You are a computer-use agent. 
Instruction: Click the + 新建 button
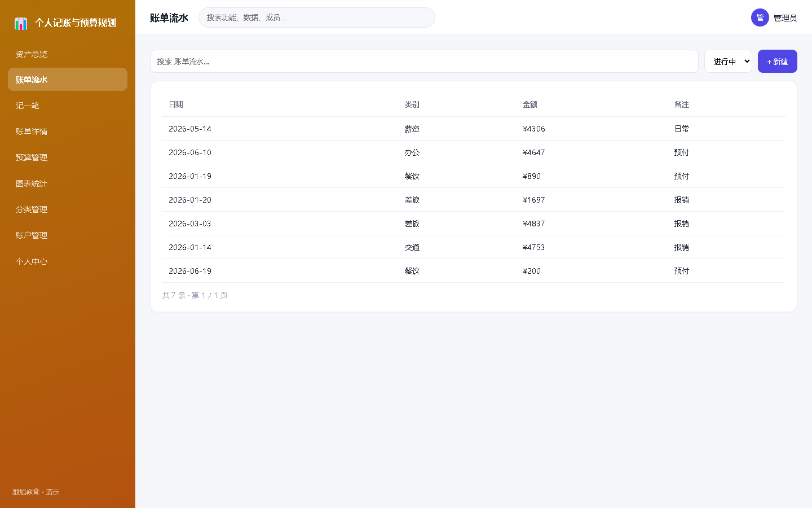point(777,62)
